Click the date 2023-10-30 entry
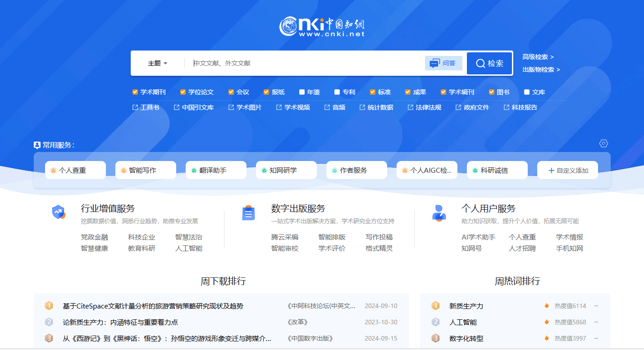644x350 pixels. coord(381,322)
